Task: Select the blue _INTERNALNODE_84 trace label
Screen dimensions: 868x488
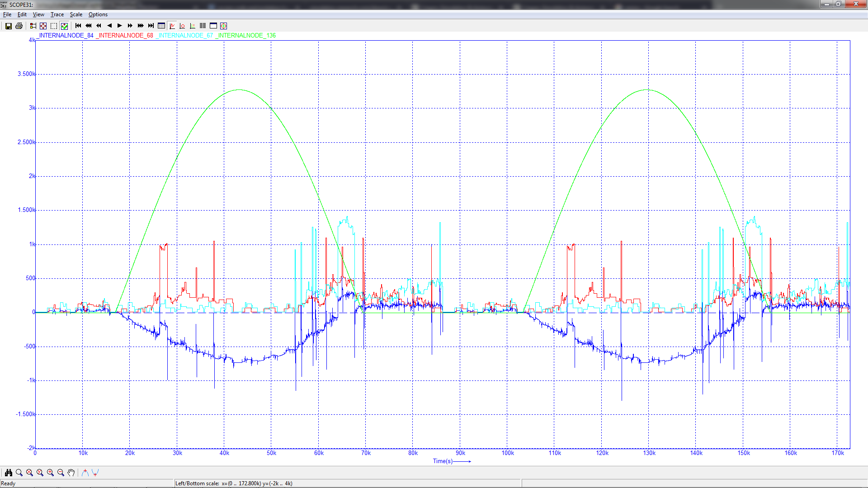Action: 65,35
